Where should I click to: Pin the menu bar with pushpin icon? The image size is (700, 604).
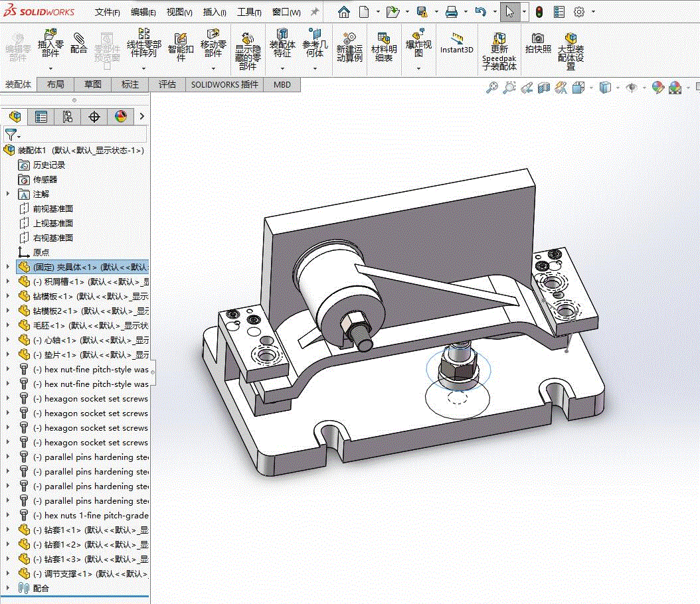coord(315,12)
